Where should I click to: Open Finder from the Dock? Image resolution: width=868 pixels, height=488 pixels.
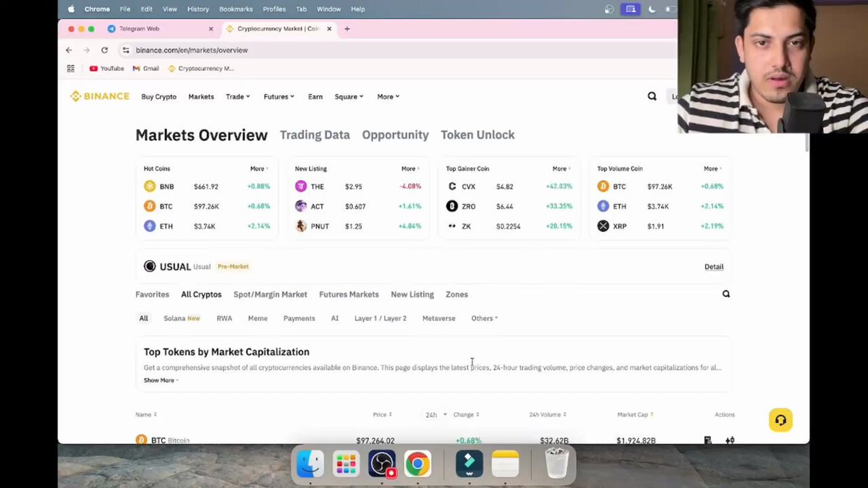click(x=310, y=464)
